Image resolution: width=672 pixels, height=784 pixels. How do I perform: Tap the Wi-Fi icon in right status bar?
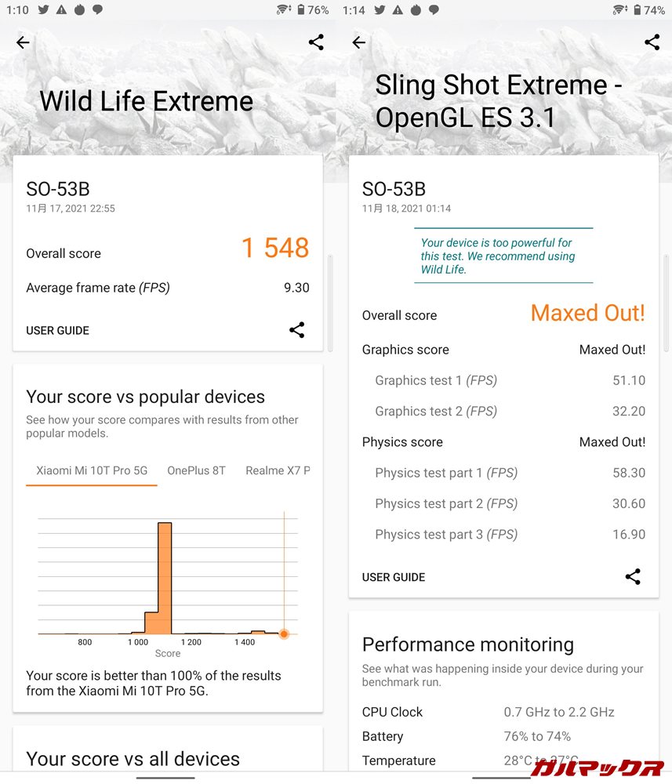(x=620, y=10)
